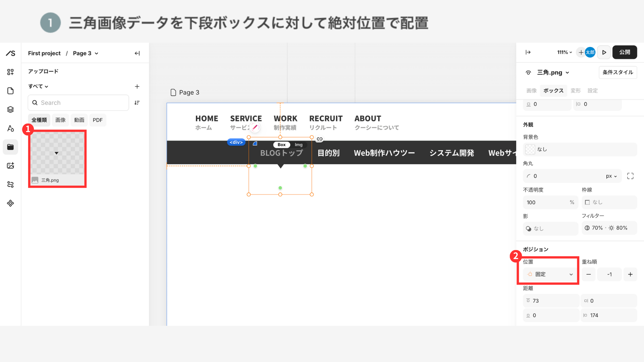Image resolution: width=644 pixels, height=362 pixels.
Task: Select the 画像 filter chip
Action: pos(60,120)
